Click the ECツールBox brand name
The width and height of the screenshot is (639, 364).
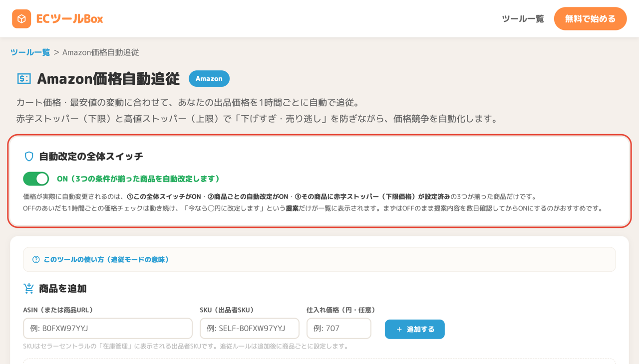pyautogui.click(x=69, y=19)
